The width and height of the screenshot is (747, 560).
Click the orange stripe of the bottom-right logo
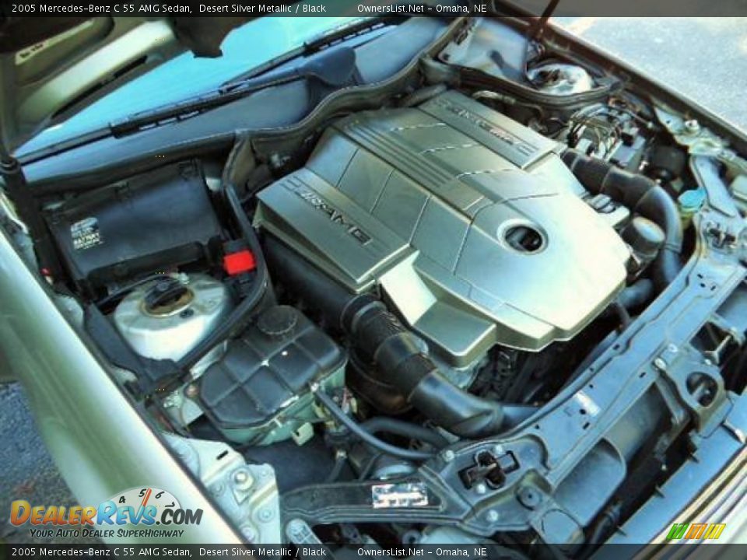(696, 530)
